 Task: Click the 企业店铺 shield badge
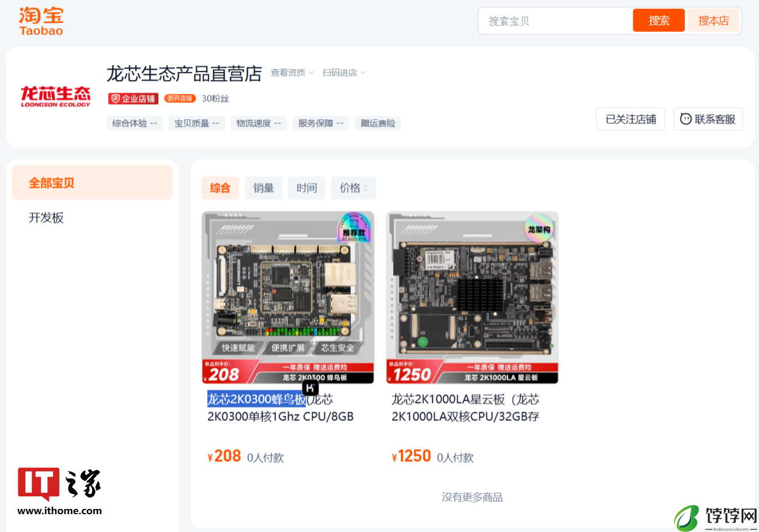[133, 98]
